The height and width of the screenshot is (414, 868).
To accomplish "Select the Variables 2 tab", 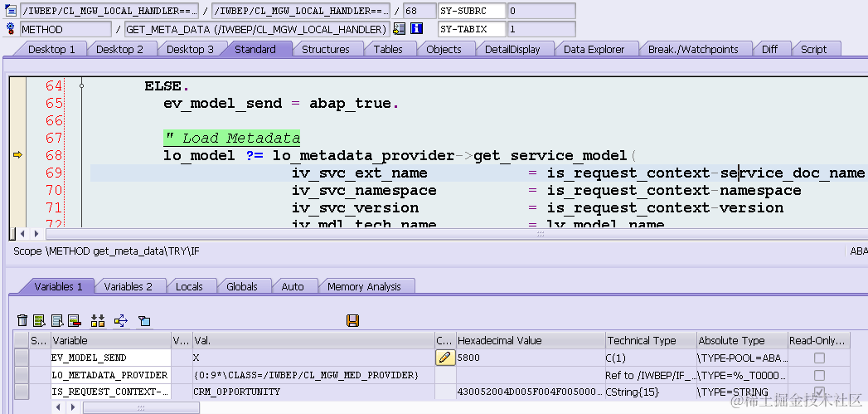I will pyautogui.click(x=128, y=286).
